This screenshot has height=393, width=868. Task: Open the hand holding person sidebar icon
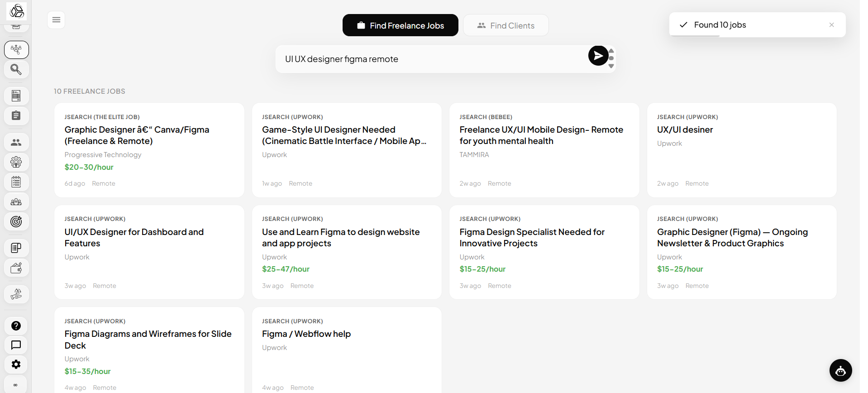(16, 294)
